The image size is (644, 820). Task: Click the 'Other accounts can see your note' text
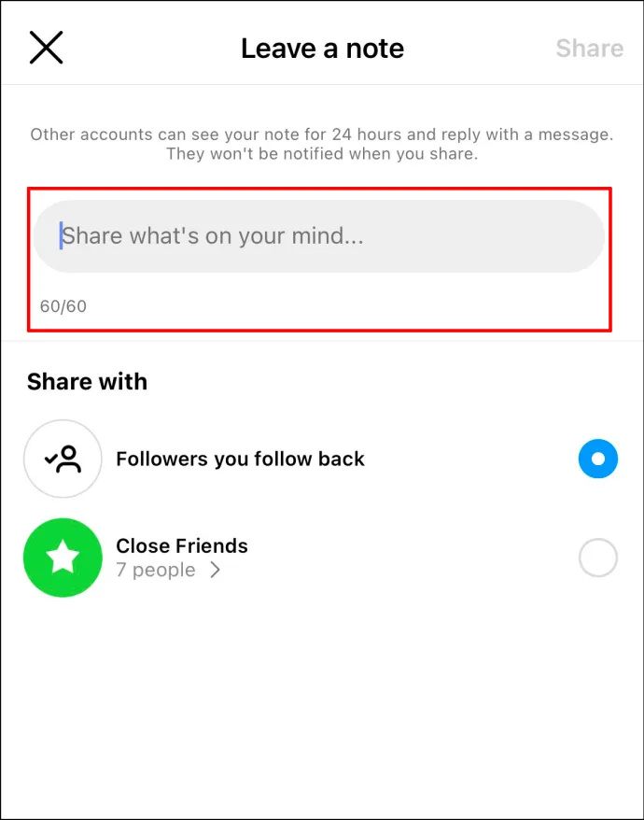click(x=321, y=134)
